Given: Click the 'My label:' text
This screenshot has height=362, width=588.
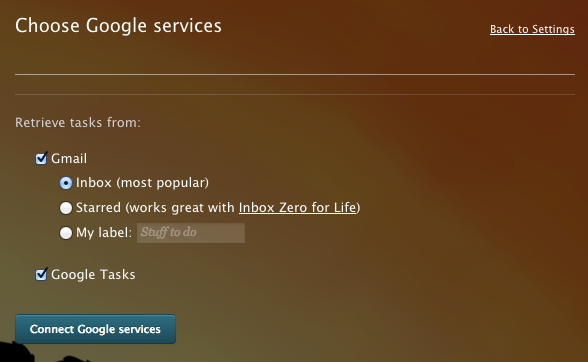Looking at the screenshot, I should pyautogui.click(x=104, y=233).
